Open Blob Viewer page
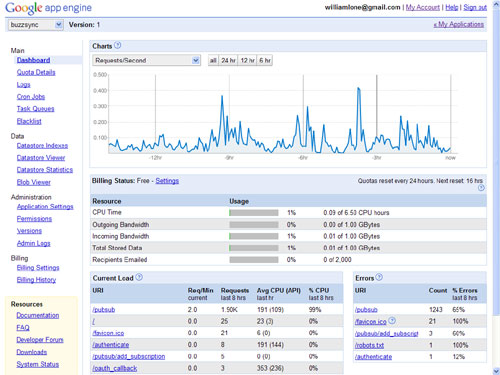This screenshot has width=500, height=375. (x=34, y=182)
